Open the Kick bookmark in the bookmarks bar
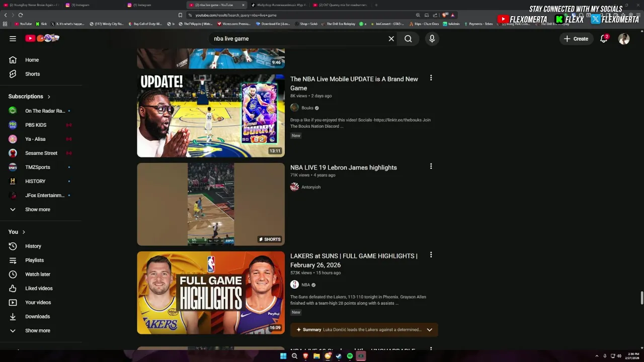 (41, 24)
